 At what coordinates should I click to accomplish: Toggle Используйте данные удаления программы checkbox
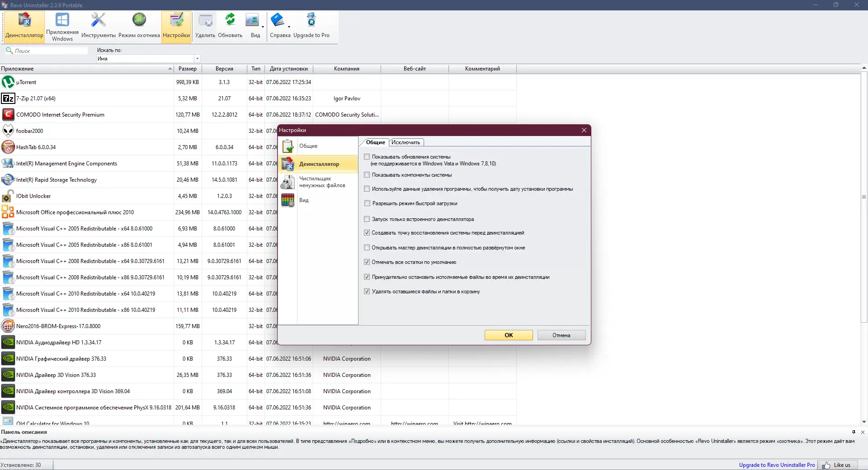(367, 189)
